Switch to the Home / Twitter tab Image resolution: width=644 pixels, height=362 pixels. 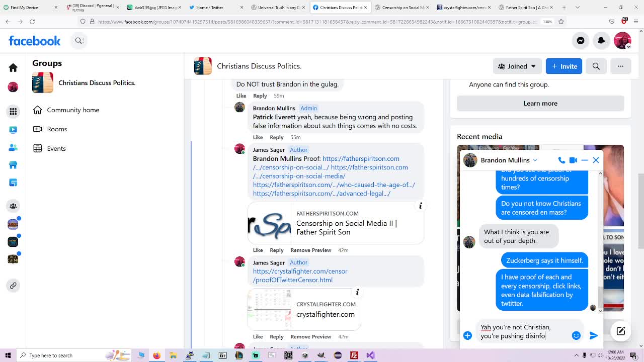tap(215, 8)
